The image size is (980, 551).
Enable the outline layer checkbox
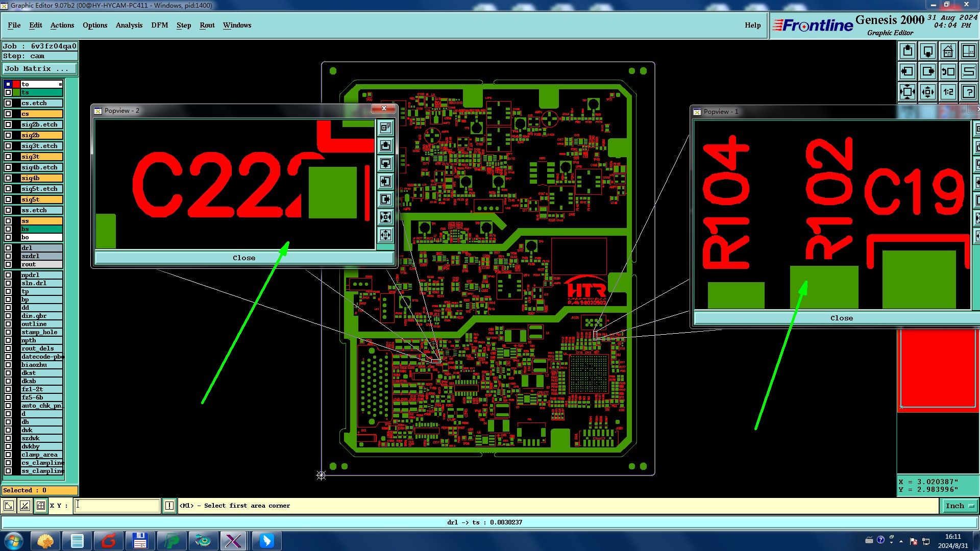point(8,324)
